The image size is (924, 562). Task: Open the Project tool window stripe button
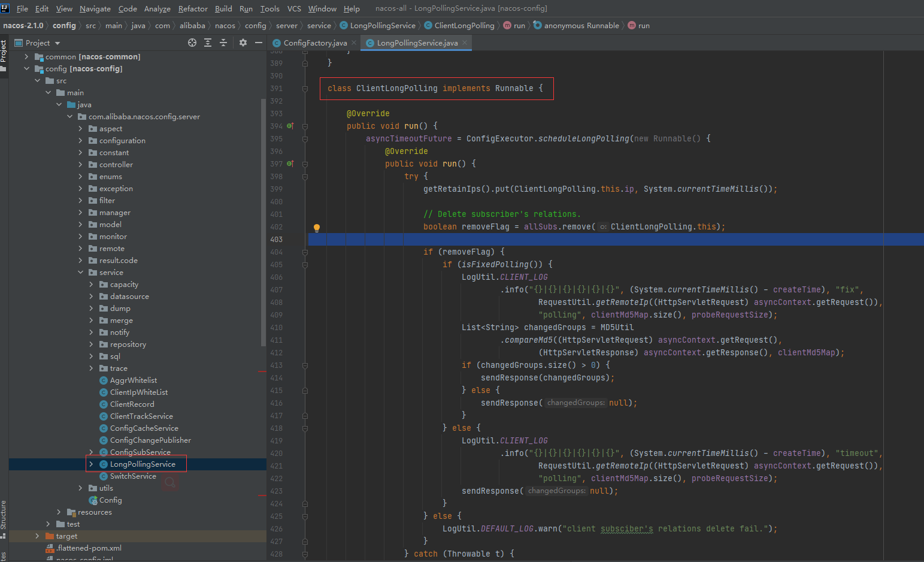pos(4,56)
